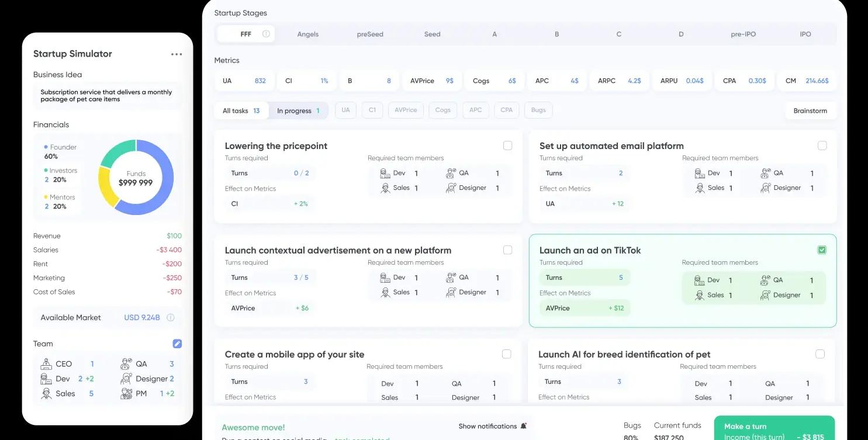
Task: Check the Lowering the pricepoint task checkbox
Action: [507, 145]
